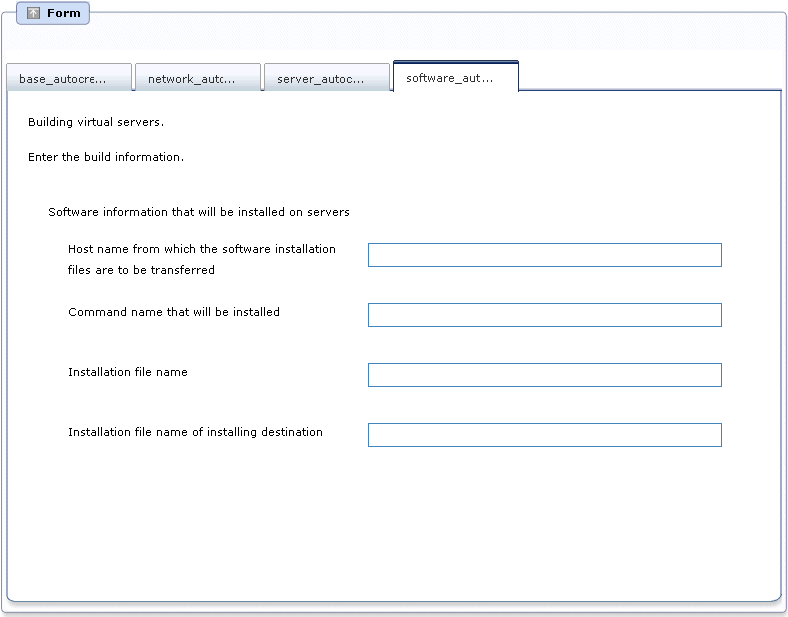Select the software_aut... tab
Viewport: 788px width, 617px height.
pyautogui.click(x=456, y=76)
